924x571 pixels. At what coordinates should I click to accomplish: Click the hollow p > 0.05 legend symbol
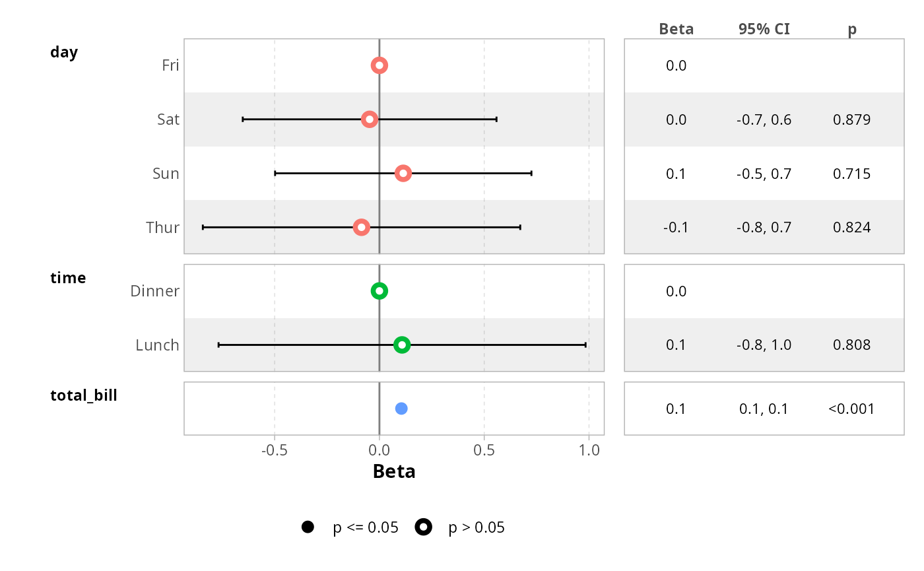[423, 527]
